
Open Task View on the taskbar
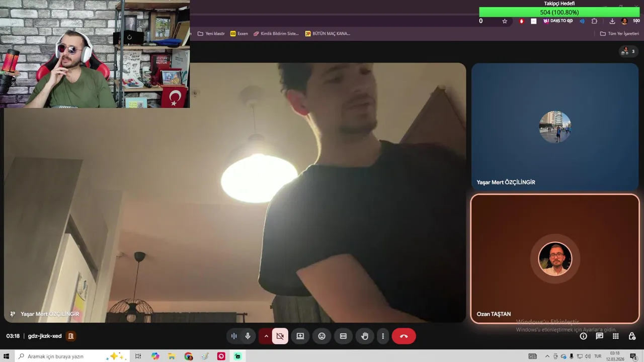138,356
